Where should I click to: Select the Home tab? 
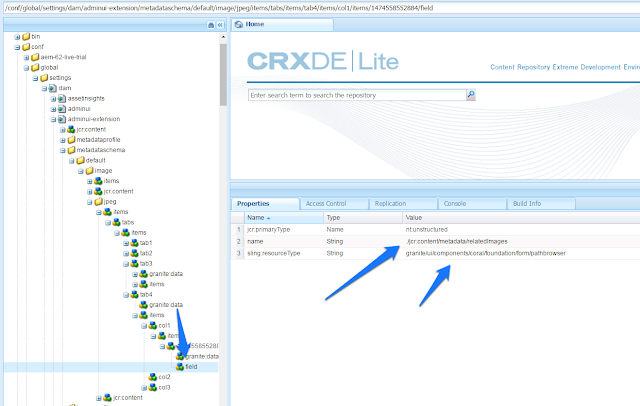click(x=283, y=24)
